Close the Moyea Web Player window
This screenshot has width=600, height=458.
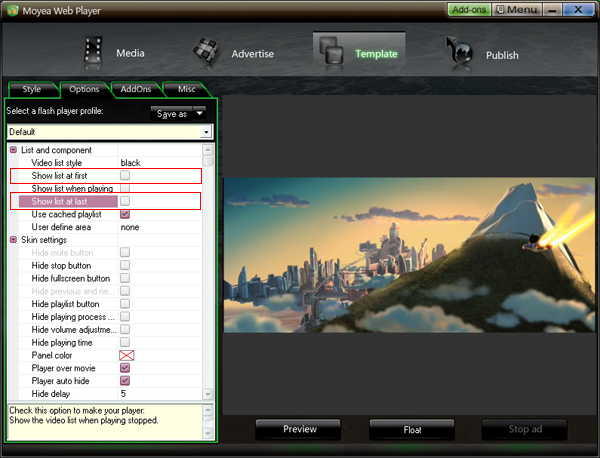coord(578,10)
